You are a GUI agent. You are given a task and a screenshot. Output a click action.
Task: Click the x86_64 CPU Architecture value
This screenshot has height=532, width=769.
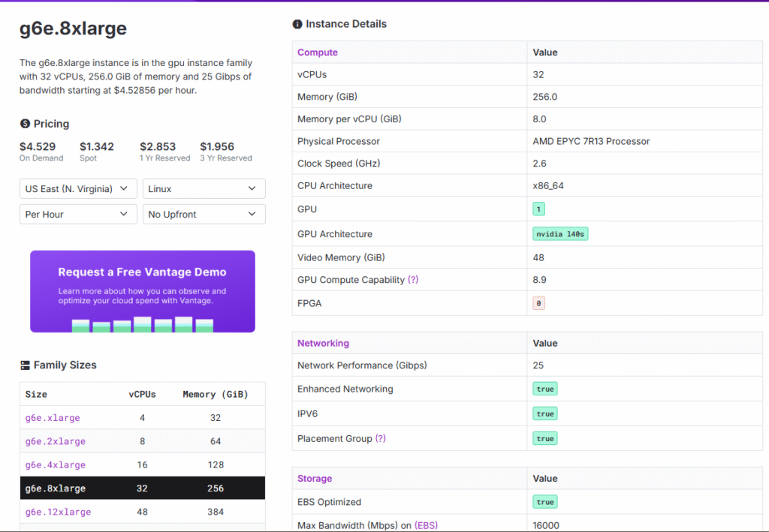(x=548, y=185)
